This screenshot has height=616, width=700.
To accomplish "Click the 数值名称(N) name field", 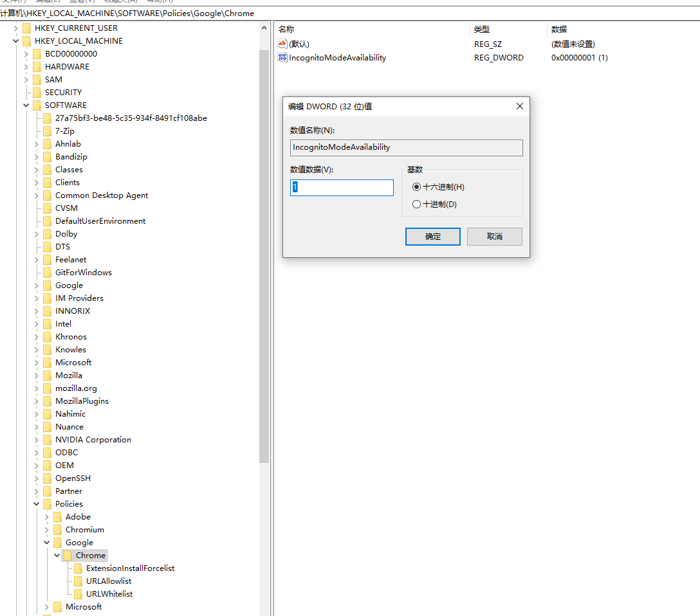I will pyautogui.click(x=406, y=148).
